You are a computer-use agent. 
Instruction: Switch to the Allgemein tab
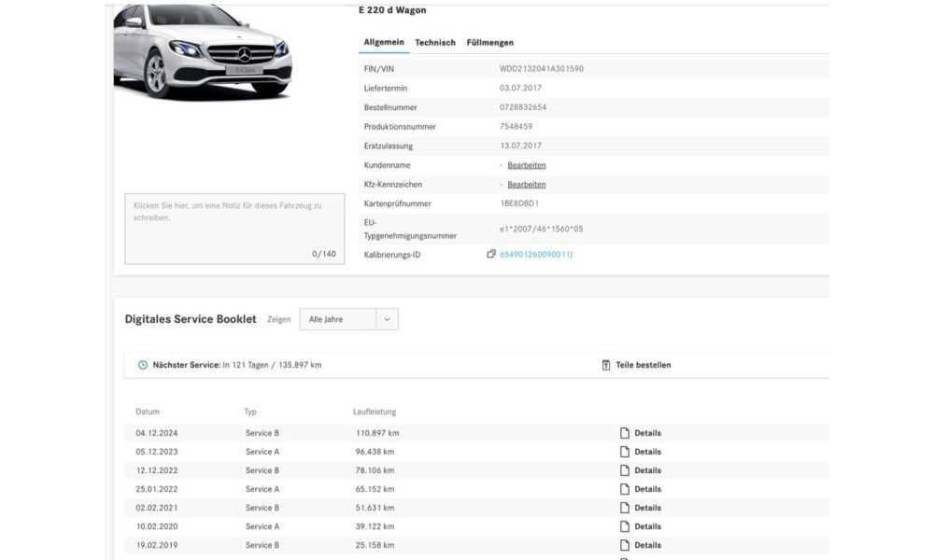pyautogui.click(x=384, y=42)
